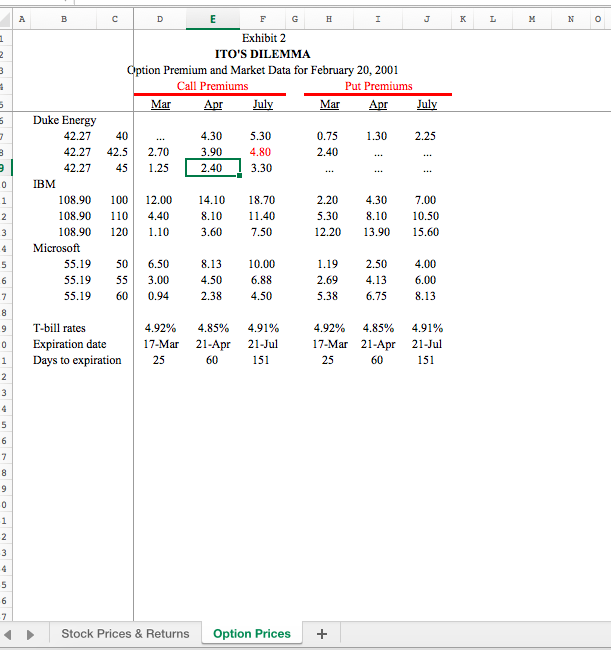Viewport: 611px width, 650px height.
Task: Select the active cell showing 2.40
Action: tap(213, 168)
